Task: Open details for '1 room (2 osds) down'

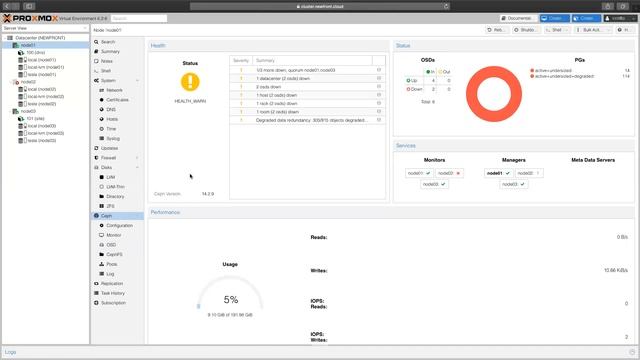Action: (x=379, y=111)
